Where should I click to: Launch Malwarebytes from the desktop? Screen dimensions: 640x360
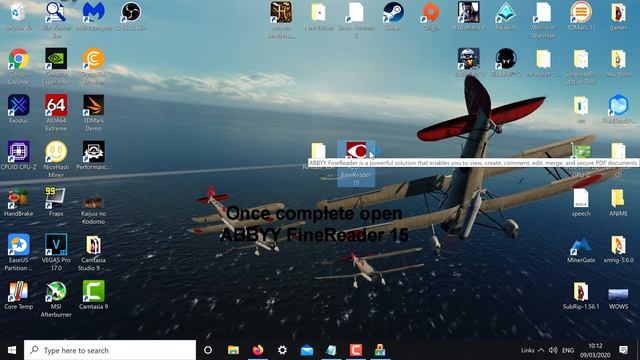pyautogui.click(x=93, y=17)
